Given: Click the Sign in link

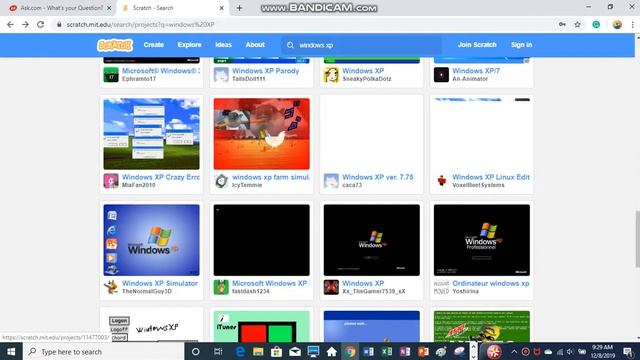Looking at the screenshot, I should click(x=521, y=45).
